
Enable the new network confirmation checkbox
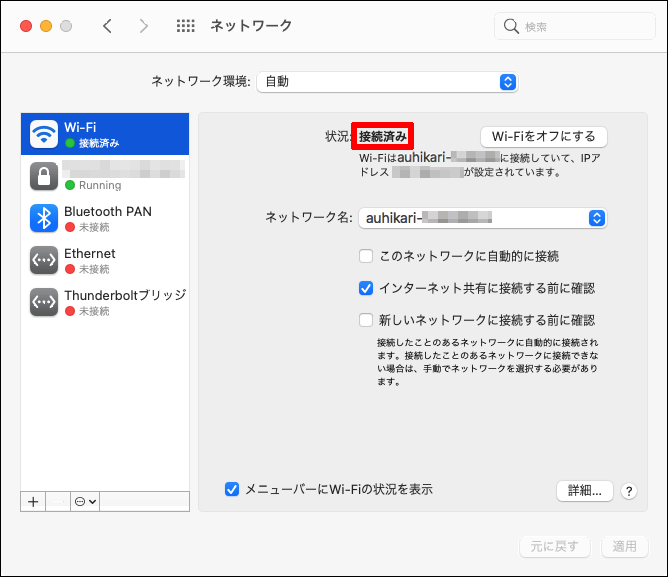click(x=367, y=320)
